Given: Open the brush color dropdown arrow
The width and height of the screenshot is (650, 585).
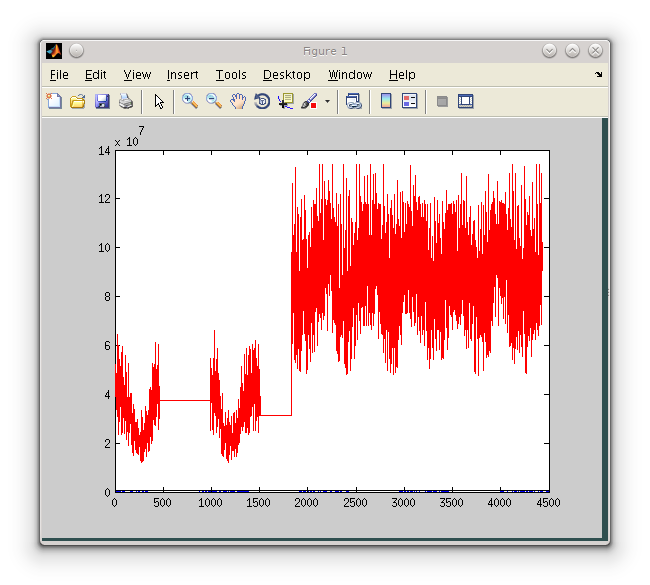Looking at the screenshot, I should (x=327, y=101).
